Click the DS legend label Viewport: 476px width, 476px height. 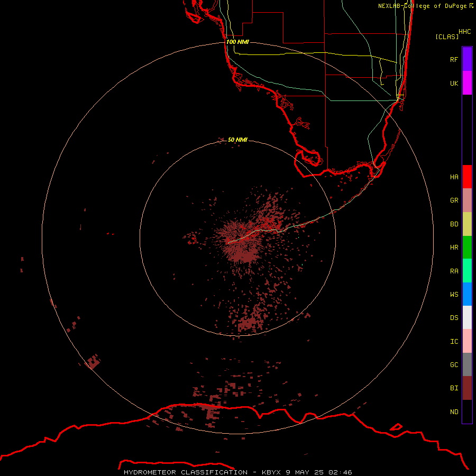(454, 318)
